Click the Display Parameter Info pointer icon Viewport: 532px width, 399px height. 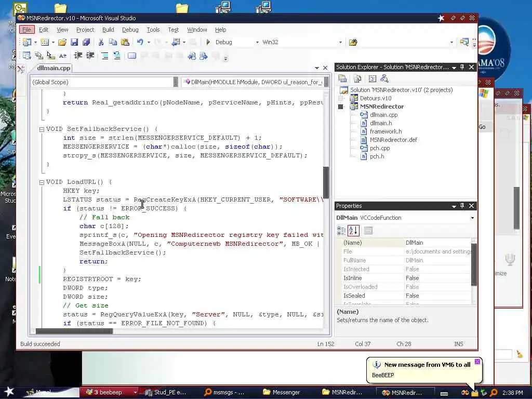pos(50,56)
